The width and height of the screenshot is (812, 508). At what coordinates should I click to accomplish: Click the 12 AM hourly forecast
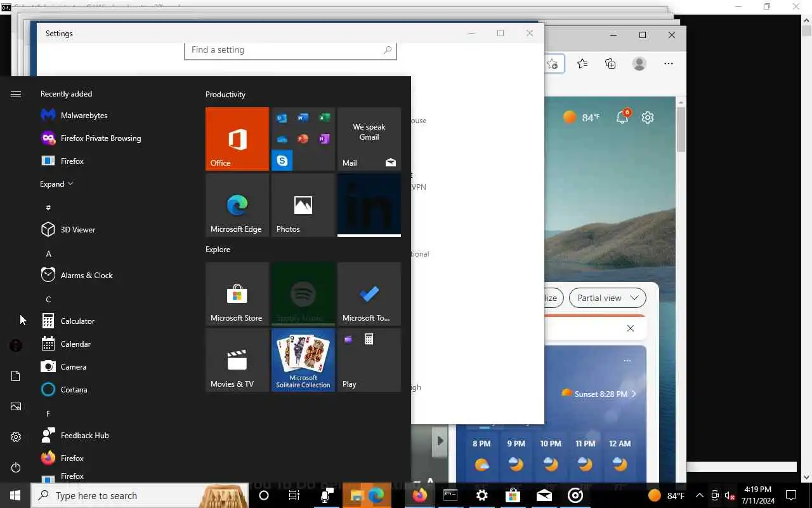tap(620, 456)
